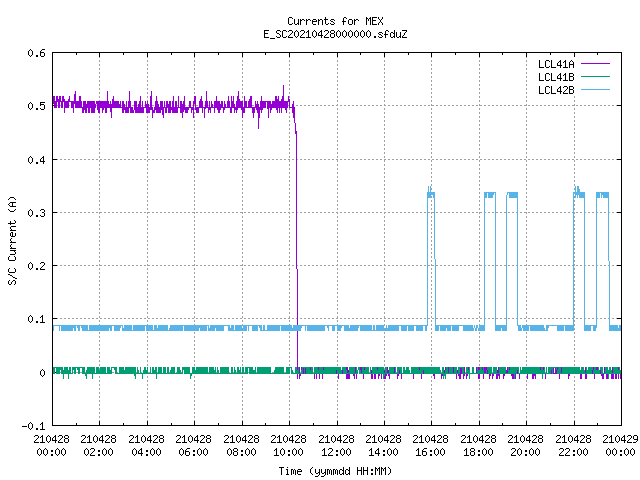Click the 210428 18:00 x-axis tick label
The image size is (640, 480).
point(478,446)
